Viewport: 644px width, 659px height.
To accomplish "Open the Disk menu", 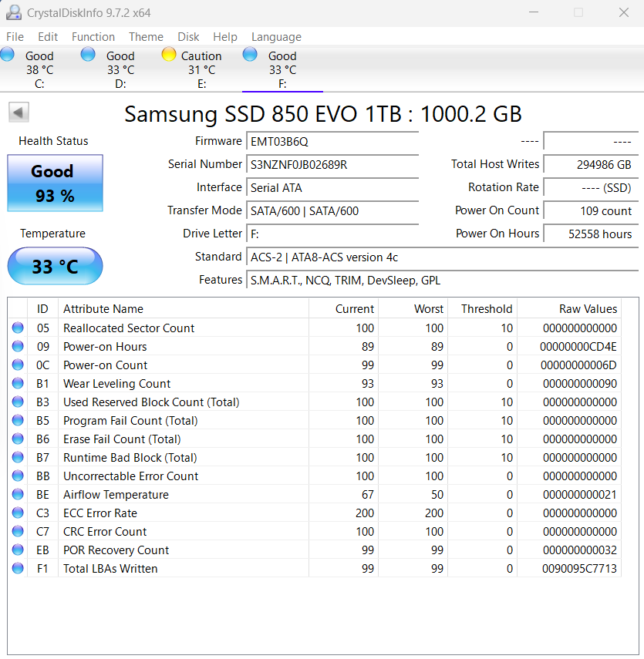I will 188,37.
